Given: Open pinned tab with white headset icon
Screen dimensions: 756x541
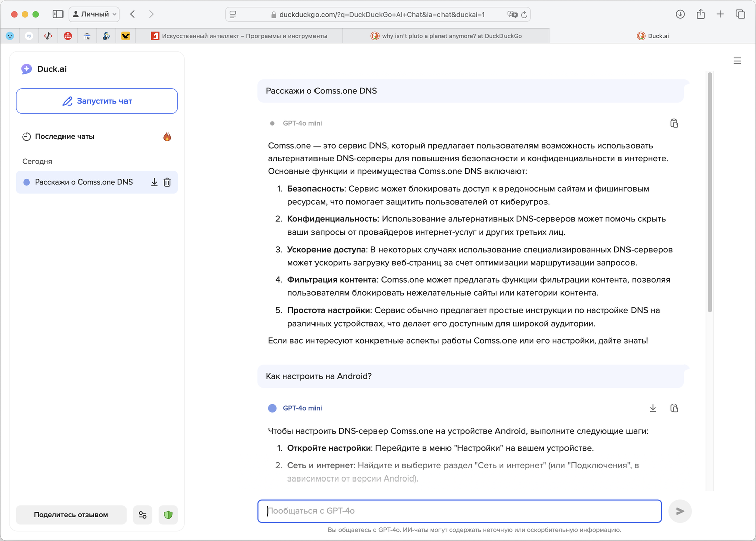Looking at the screenshot, I should (x=29, y=36).
